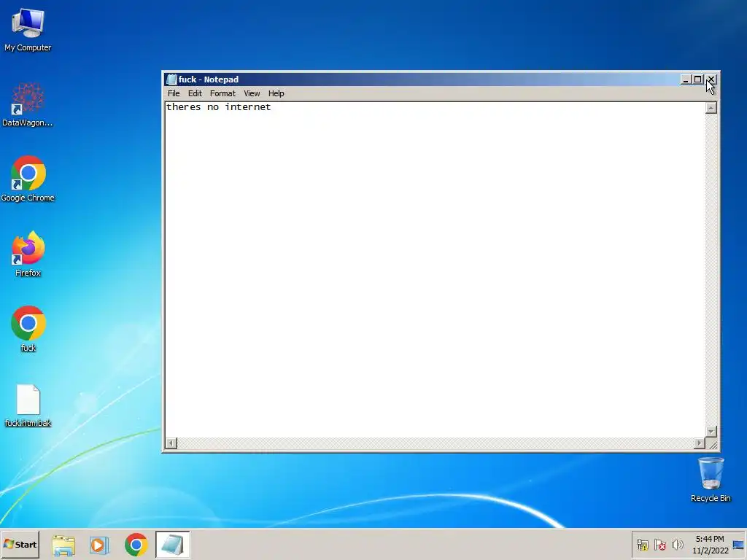Select the Firefox desktop shortcut

[28, 254]
